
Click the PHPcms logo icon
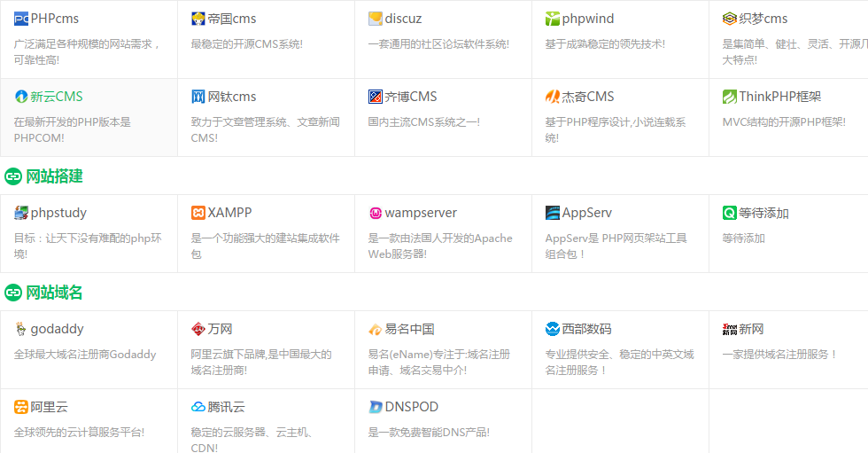tap(21, 19)
